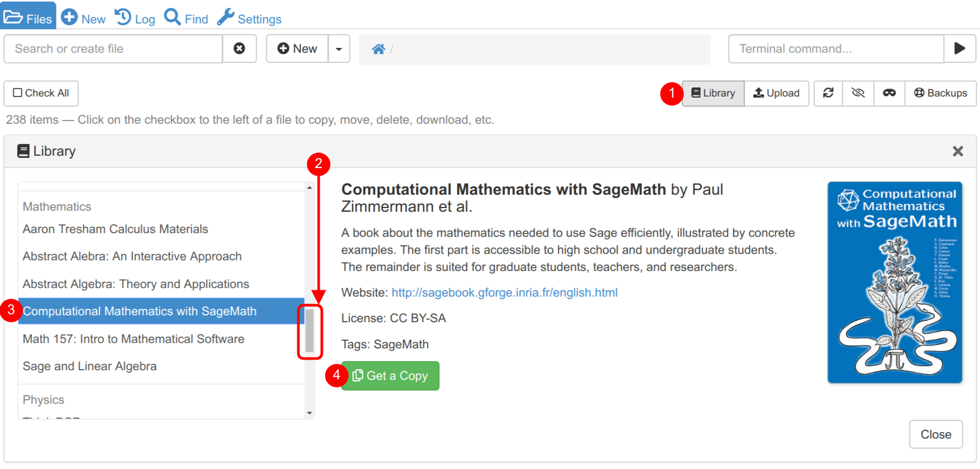
Task: Switch to the Log tab
Action: pyautogui.click(x=135, y=18)
